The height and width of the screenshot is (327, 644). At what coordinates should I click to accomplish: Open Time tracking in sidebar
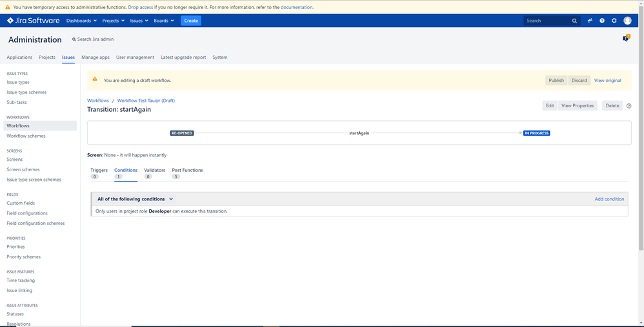tap(21, 280)
